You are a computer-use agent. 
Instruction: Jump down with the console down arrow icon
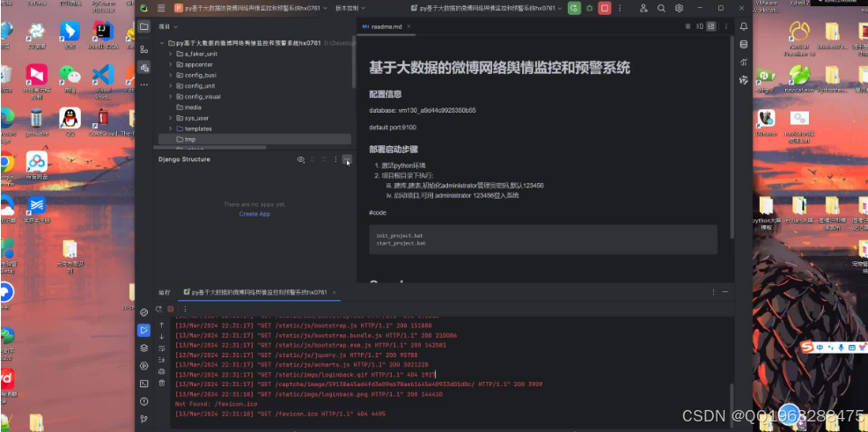coord(162,336)
